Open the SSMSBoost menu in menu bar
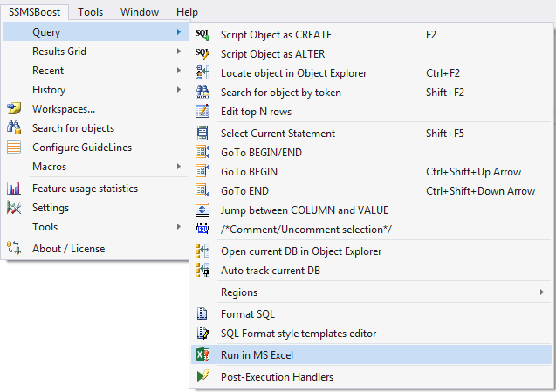The image size is (556, 392). point(34,12)
